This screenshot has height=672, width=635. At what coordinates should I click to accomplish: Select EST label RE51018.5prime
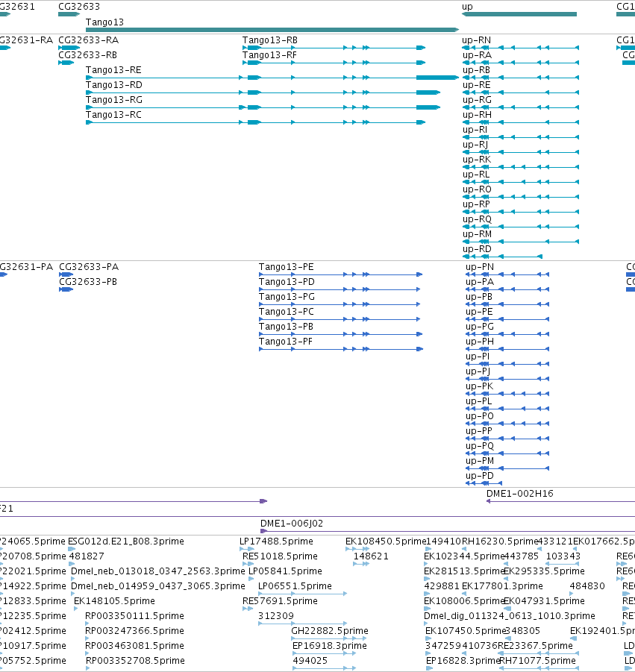point(280,556)
